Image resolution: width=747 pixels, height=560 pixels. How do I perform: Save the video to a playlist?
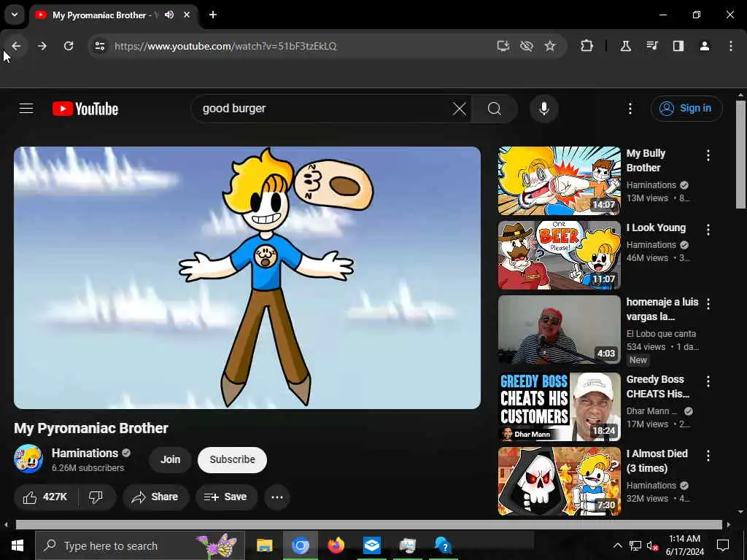(x=226, y=497)
